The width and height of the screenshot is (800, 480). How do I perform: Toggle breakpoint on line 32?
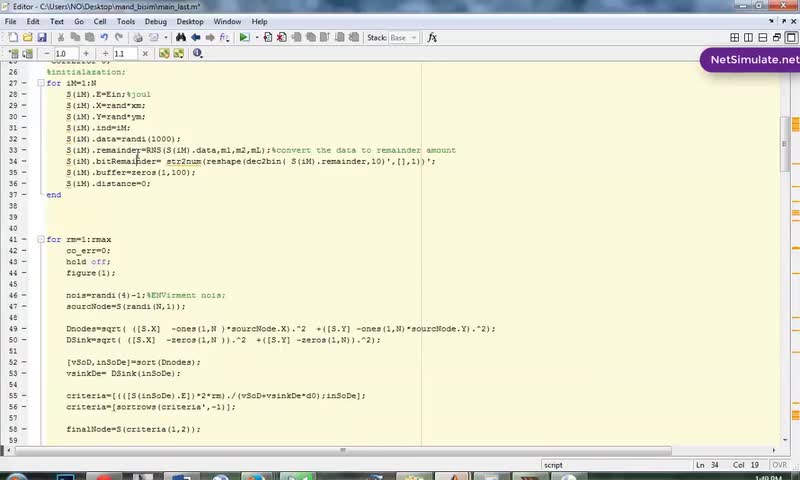[24, 139]
